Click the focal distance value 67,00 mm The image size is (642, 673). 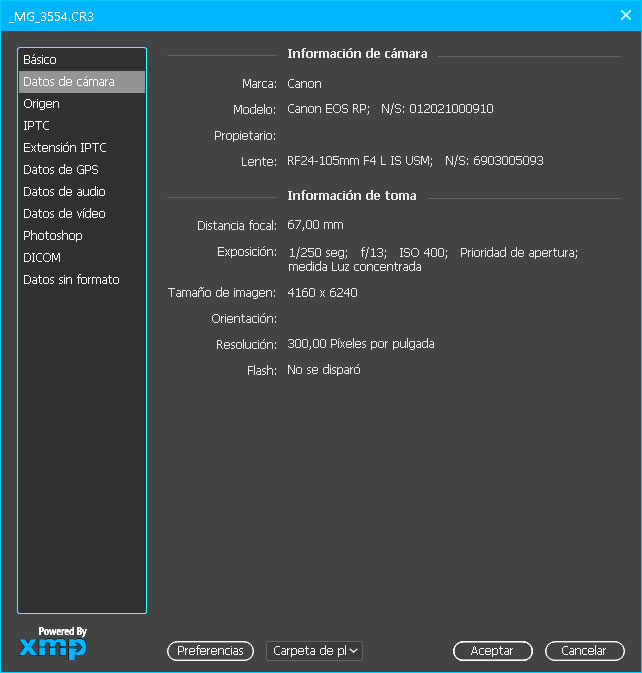point(315,225)
